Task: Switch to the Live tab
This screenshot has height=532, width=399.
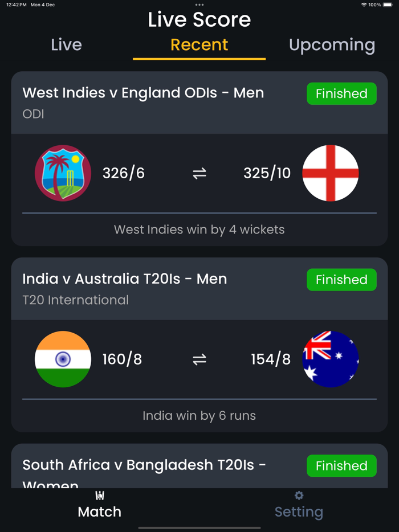Action: point(66,44)
